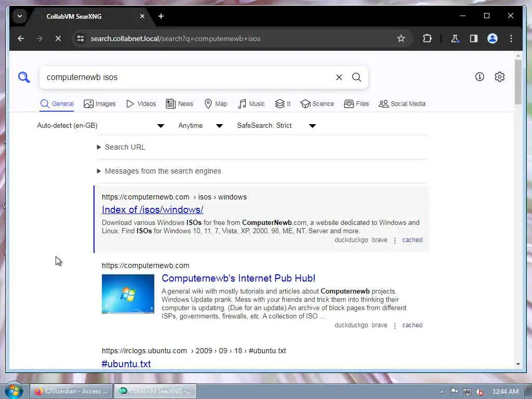Switch to E2Guardian Firefox taskbar window
The height and width of the screenshot is (399, 532).
[71, 391]
